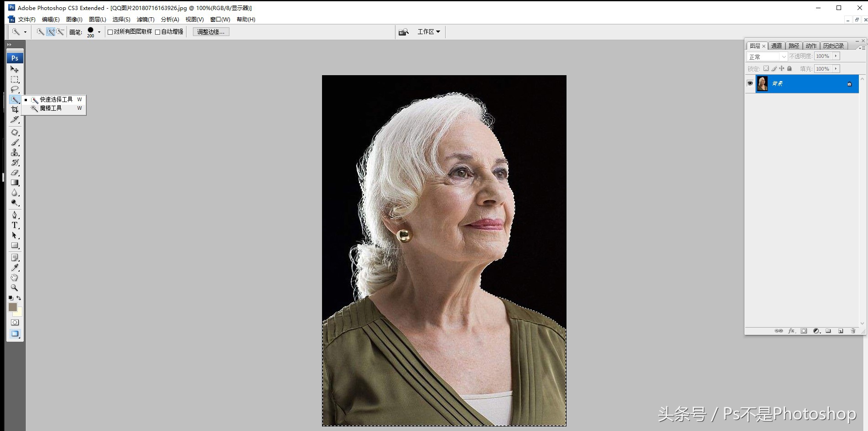This screenshot has width=868, height=431.
Task: Open Adobe Bridge from options bar
Action: 404,32
